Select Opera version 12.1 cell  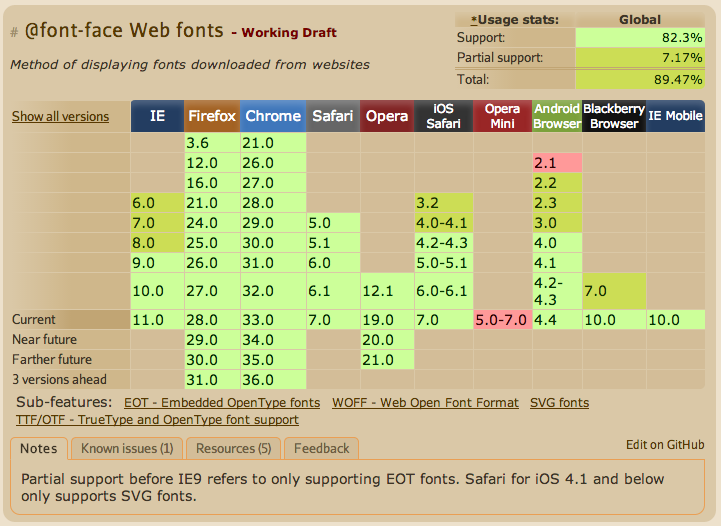(387, 291)
